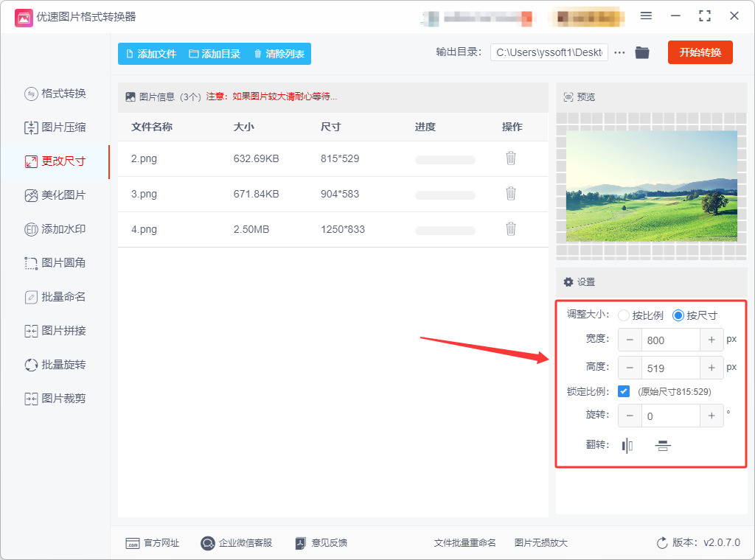This screenshot has height=560, width=755.
Task: Decrease the rotation angle
Action: coord(630,416)
